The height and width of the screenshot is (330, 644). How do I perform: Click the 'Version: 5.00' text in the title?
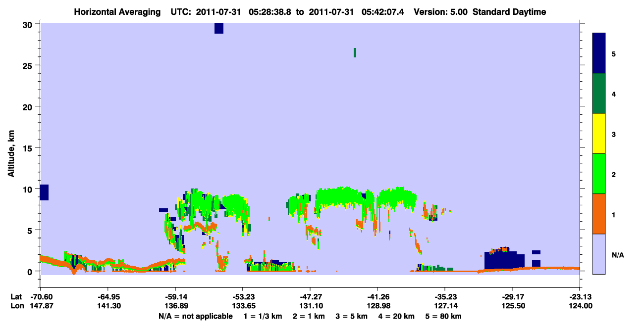coord(441,12)
